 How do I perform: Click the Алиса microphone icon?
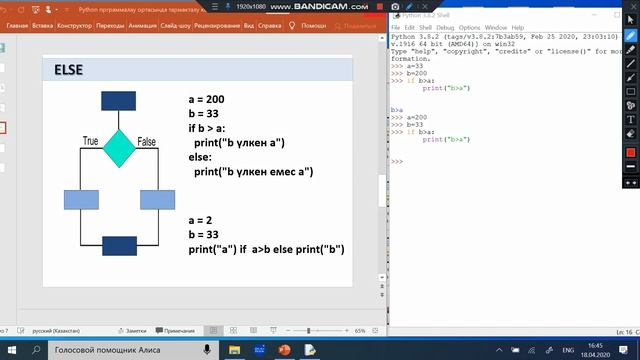[x=207, y=350]
